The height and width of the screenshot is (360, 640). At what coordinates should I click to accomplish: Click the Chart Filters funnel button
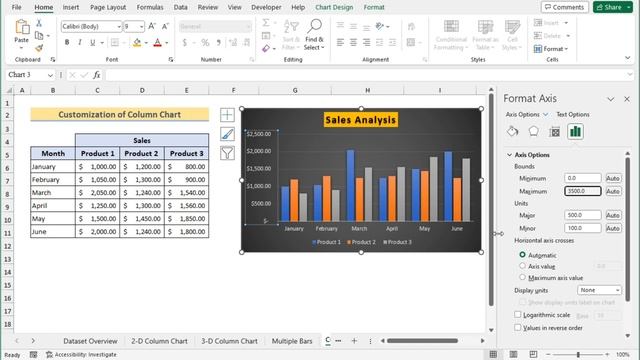click(x=227, y=153)
